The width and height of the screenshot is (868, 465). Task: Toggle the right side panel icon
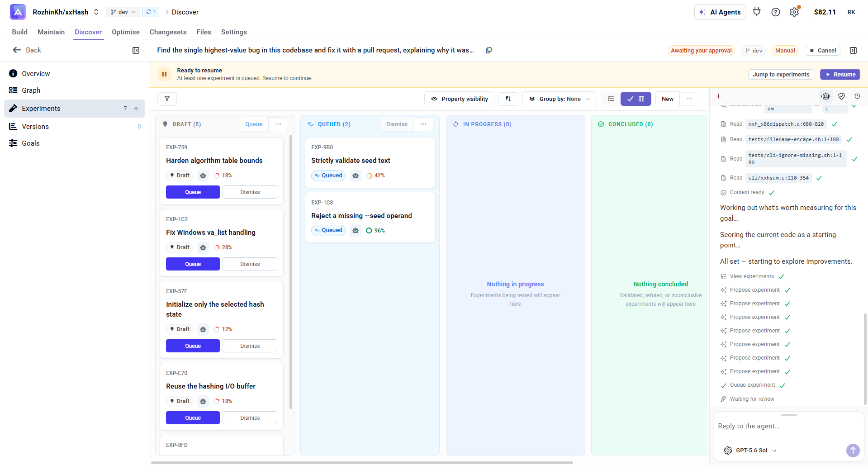(853, 50)
